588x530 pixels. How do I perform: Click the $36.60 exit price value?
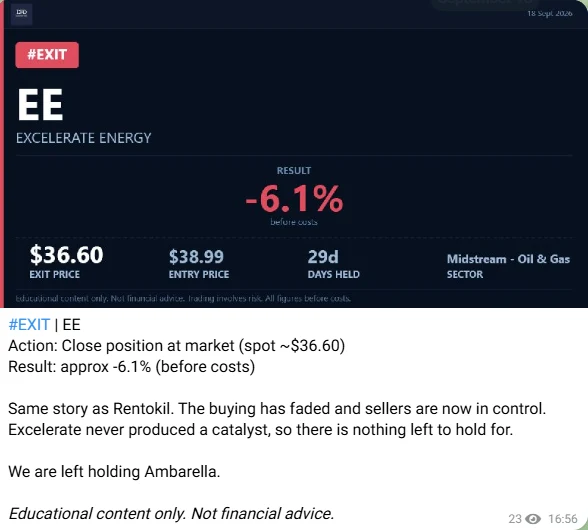(x=66, y=255)
